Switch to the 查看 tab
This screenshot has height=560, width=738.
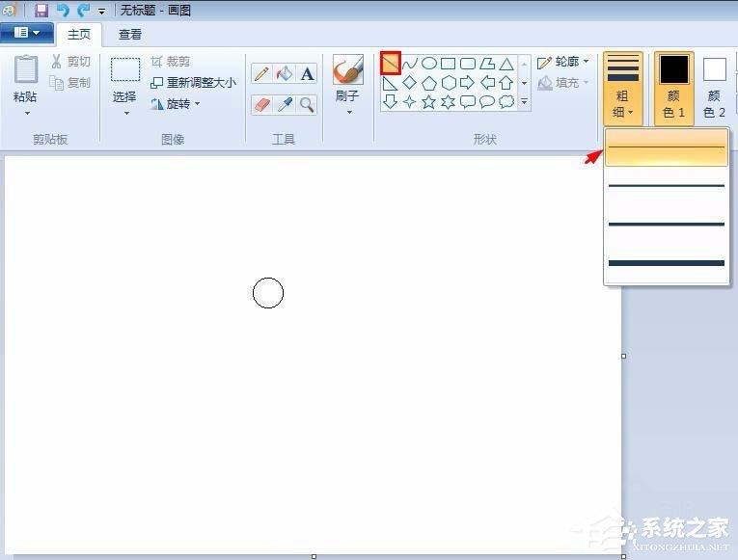click(x=130, y=35)
